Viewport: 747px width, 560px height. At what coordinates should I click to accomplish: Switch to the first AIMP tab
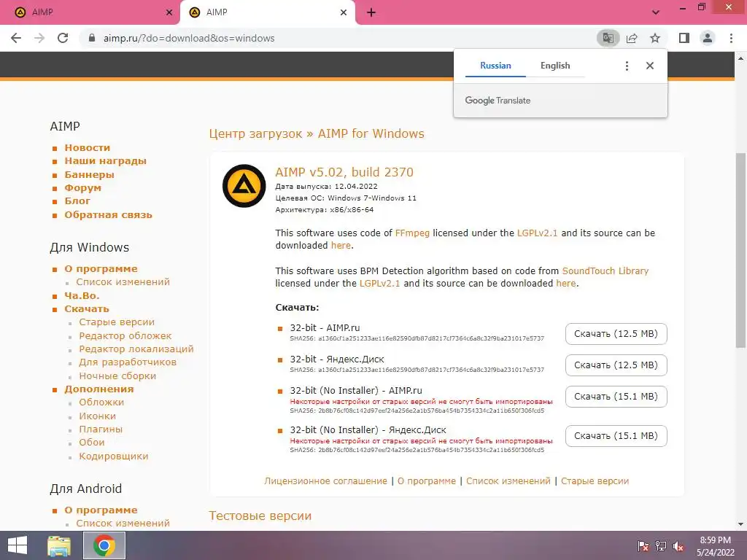(90, 12)
